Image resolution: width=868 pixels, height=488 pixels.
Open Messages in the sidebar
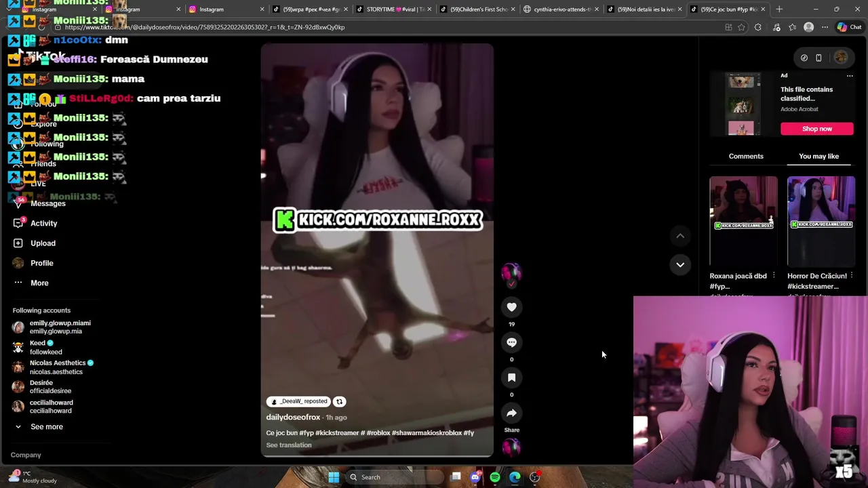(x=39, y=203)
